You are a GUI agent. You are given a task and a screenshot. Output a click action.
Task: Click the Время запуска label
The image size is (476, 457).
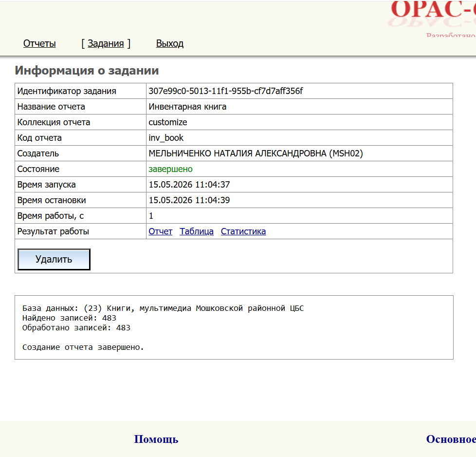pos(46,185)
